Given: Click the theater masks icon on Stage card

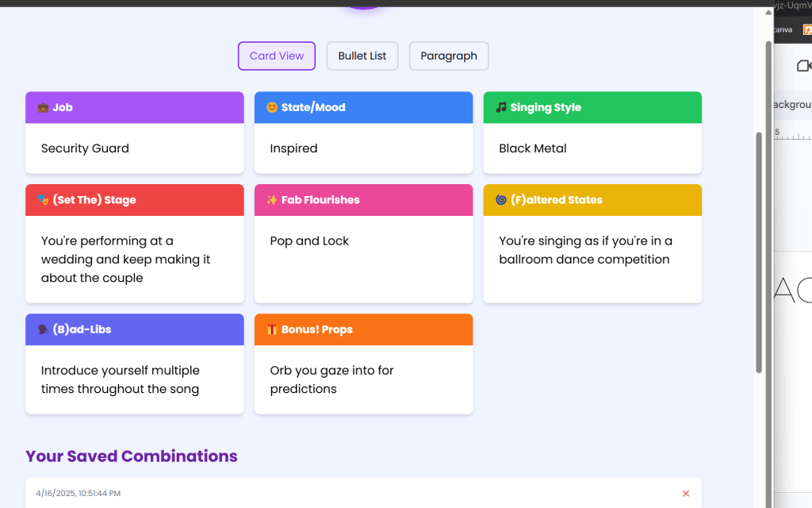Looking at the screenshot, I should click(43, 200).
